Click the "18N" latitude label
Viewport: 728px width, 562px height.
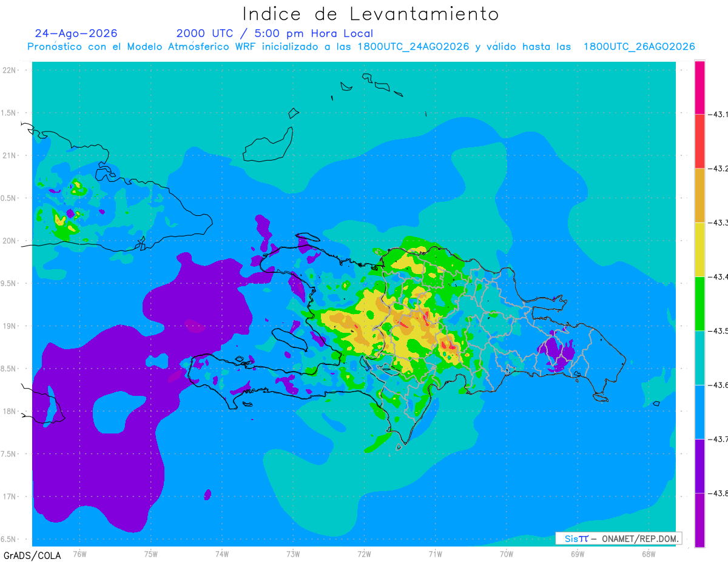(x=10, y=411)
